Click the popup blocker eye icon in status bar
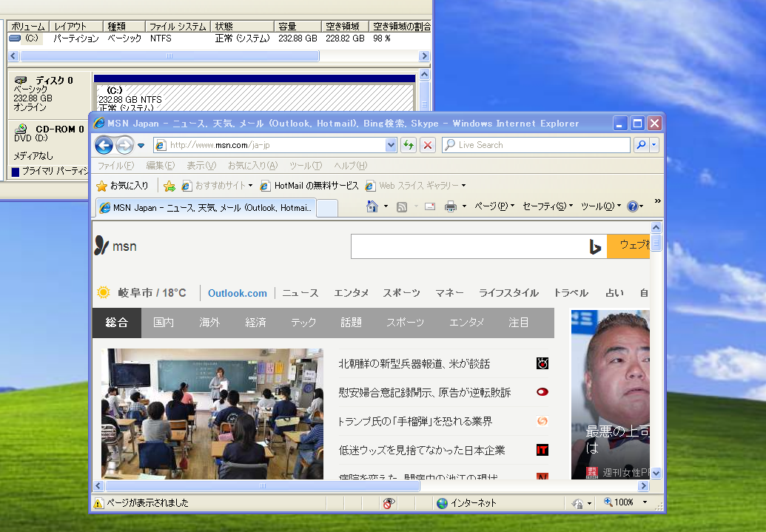 389,502
